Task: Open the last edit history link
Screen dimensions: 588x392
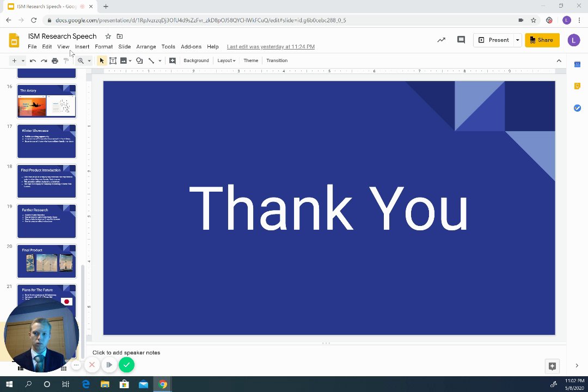Action: click(x=271, y=47)
